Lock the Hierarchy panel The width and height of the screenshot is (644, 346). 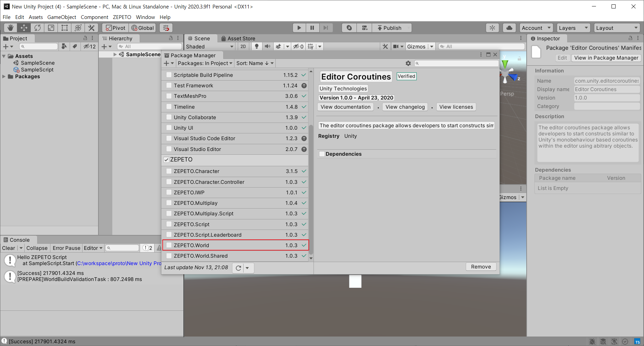tap(170, 38)
